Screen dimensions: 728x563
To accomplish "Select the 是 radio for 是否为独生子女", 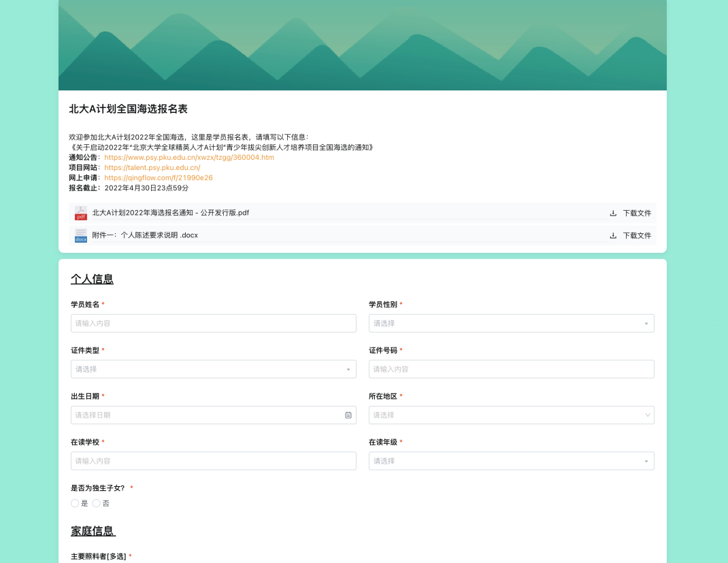I will (x=75, y=503).
